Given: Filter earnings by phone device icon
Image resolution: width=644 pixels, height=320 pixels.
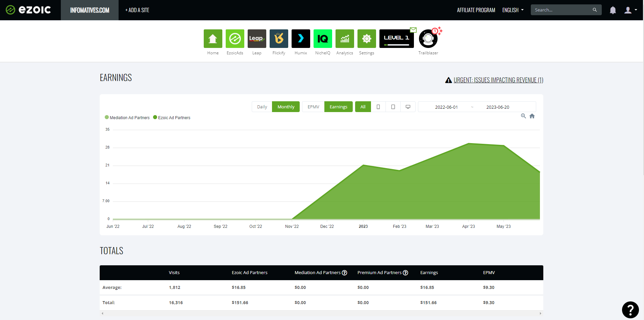Looking at the screenshot, I should (x=378, y=107).
